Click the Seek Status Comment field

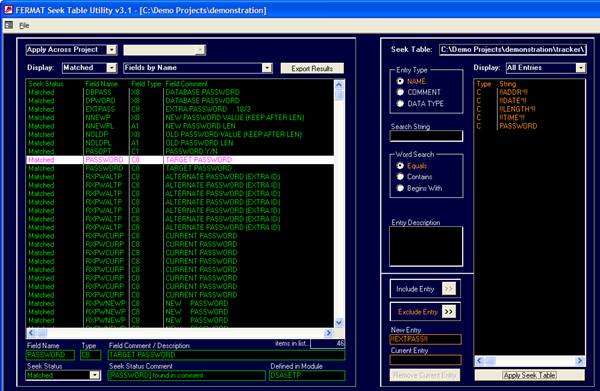click(186, 376)
